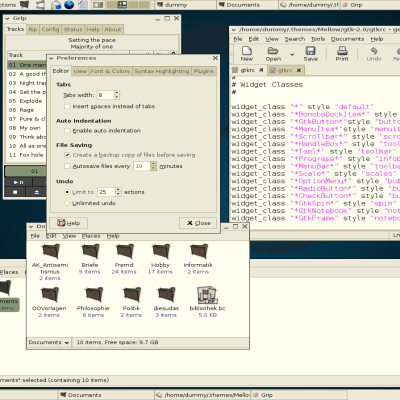
Task: Open the Rip tab in Grip
Action: coord(33,29)
